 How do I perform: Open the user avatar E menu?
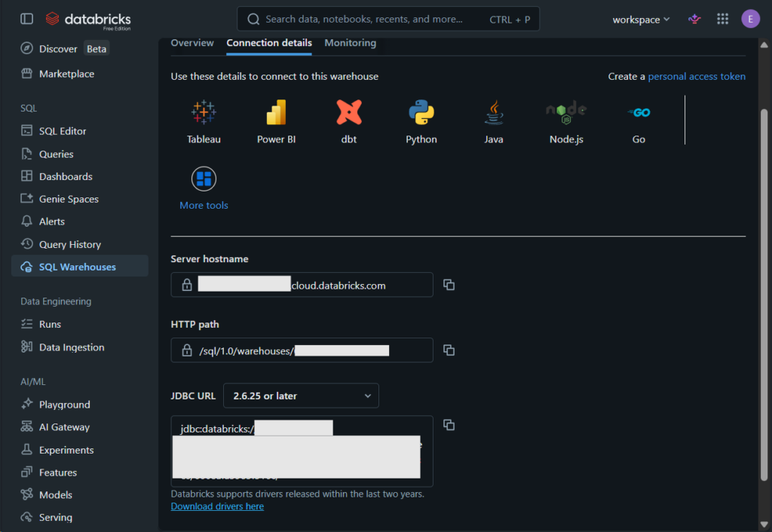[750, 19]
